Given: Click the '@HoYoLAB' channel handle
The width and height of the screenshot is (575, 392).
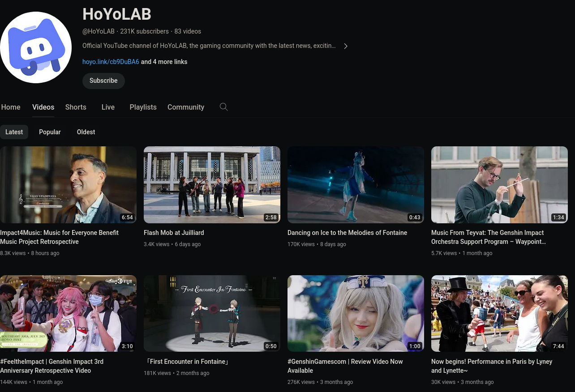Looking at the screenshot, I should point(99,31).
